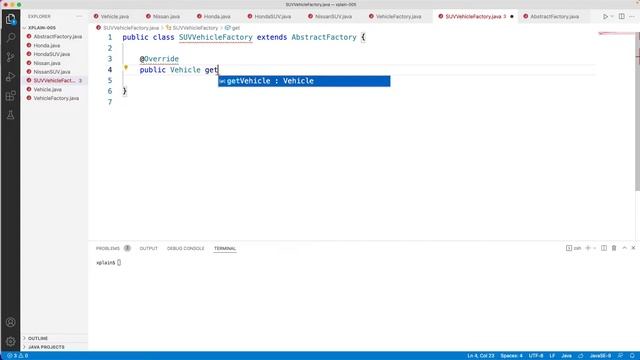Maximize the panel with the chevron up
640x360 pixels.
[x=624, y=248]
